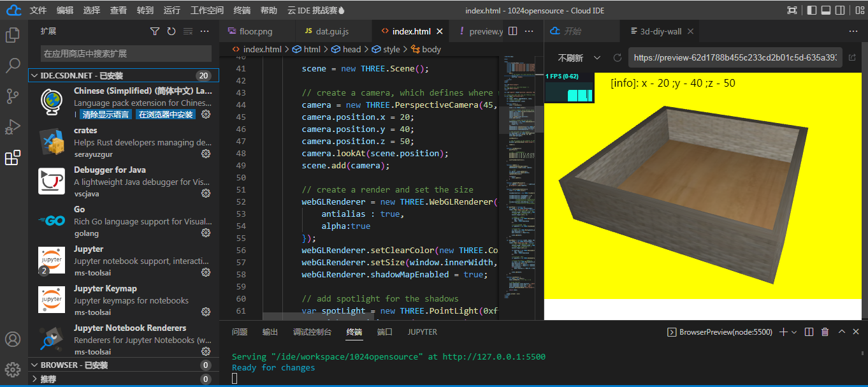The height and width of the screenshot is (387, 868).
Task: Open preview in external browser icon
Action: tap(852, 57)
